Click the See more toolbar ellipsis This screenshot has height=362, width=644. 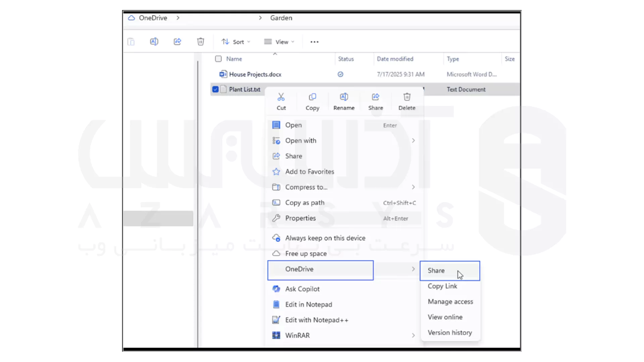tap(314, 42)
